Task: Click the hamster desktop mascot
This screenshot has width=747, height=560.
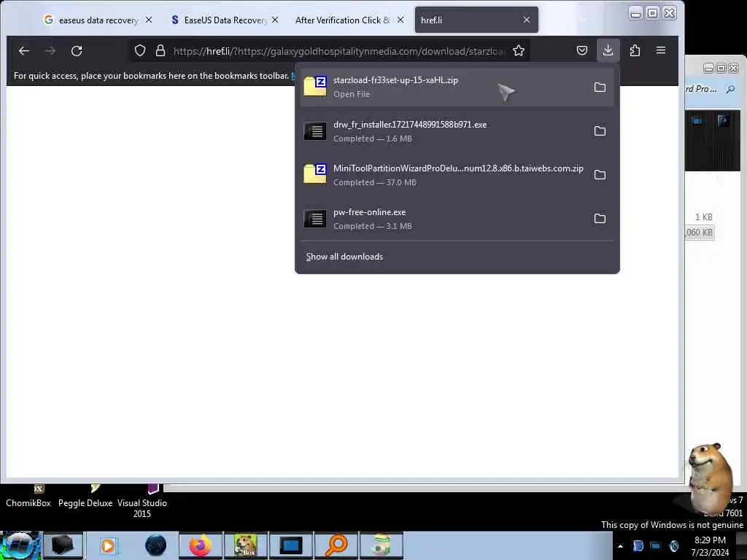Action: (x=710, y=478)
